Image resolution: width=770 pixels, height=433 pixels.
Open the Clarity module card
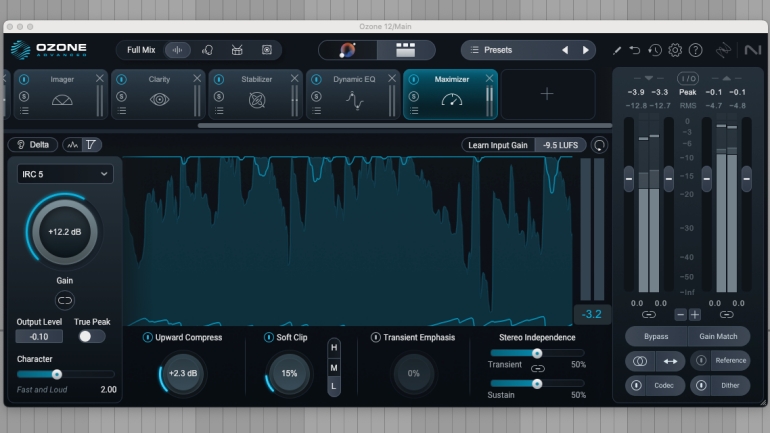click(x=159, y=94)
